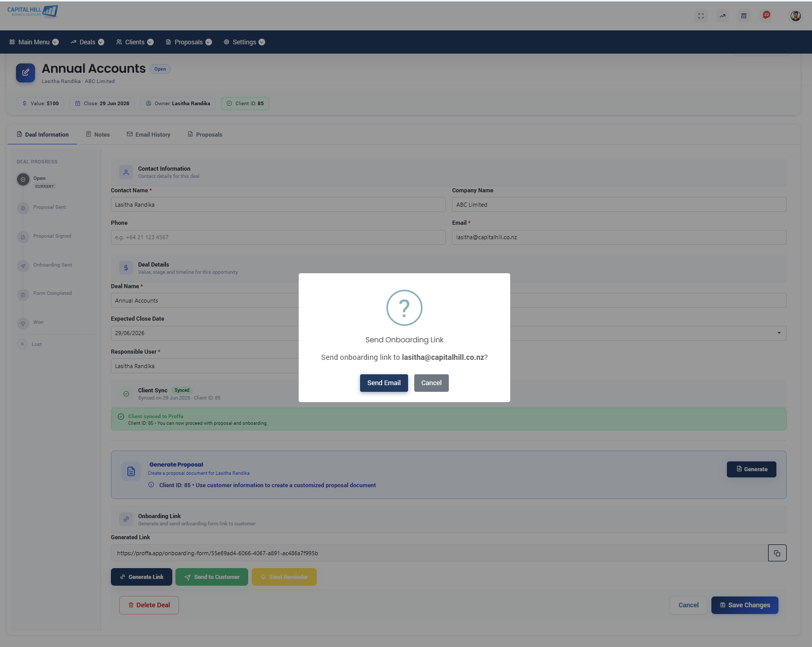The image size is (812, 647).
Task: Click the Phone number input field
Action: point(278,237)
